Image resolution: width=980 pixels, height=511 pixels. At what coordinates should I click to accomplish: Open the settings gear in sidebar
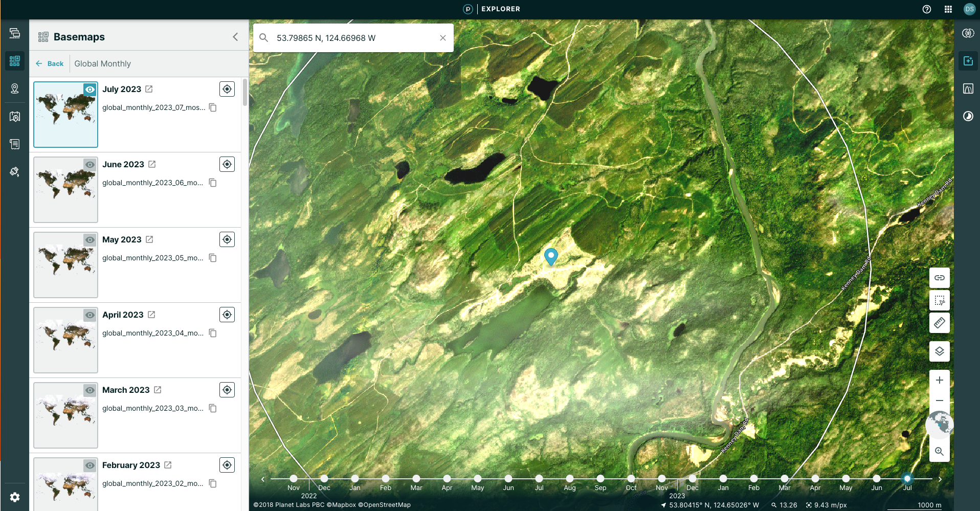[15, 497]
